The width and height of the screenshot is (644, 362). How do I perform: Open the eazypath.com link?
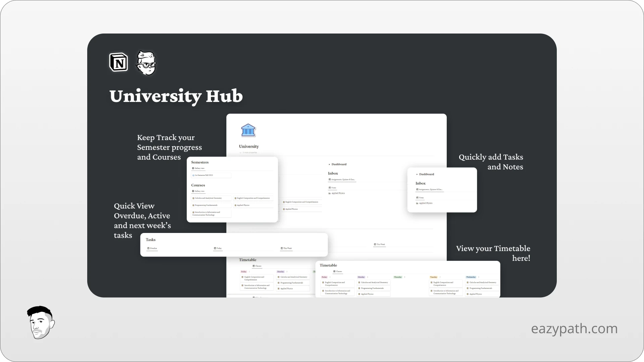(574, 328)
